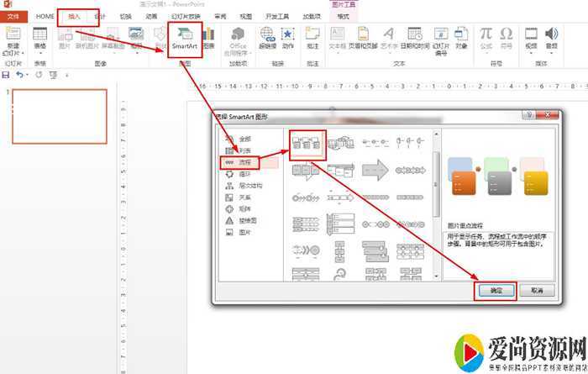Click scroll-up arrow of SmartArt layout list
The width and height of the screenshot is (588, 374).
coord(436,134)
